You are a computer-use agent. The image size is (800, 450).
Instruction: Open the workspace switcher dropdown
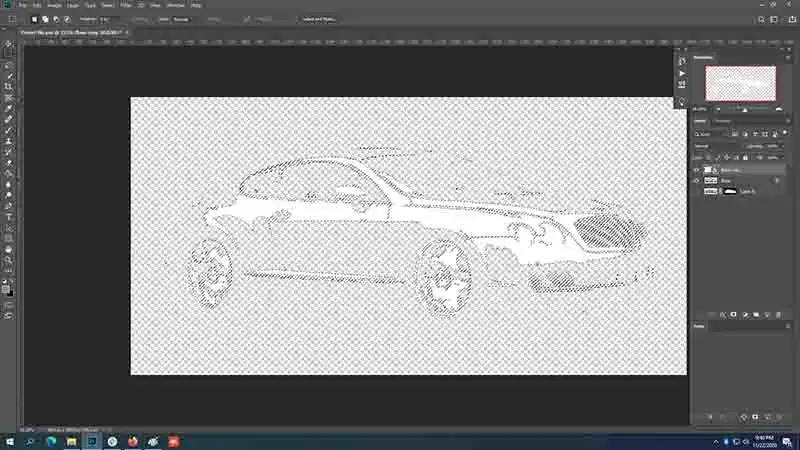[774, 19]
